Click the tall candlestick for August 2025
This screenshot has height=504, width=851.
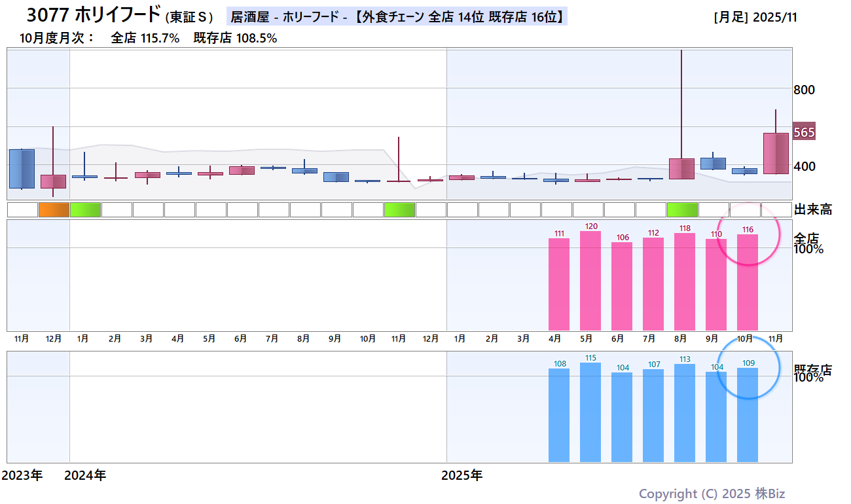pyautogui.click(x=681, y=164)
